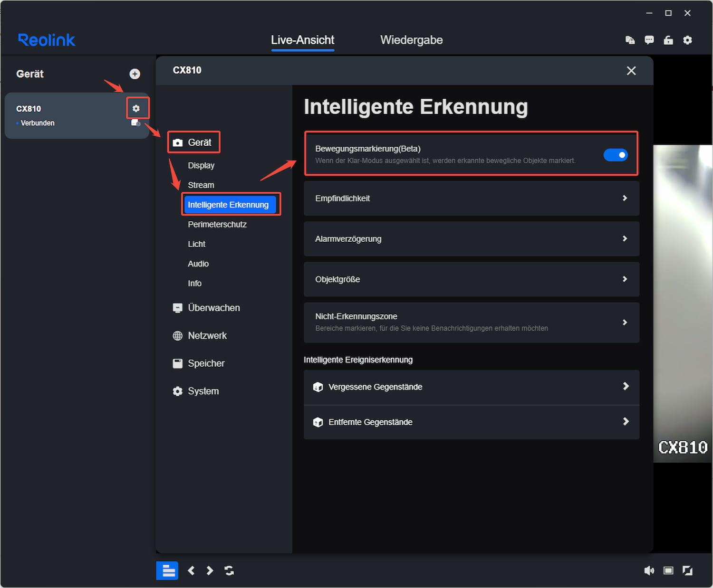The width and height of the screenshot is (713, 588).
Task: Select Gerät category in settings sidebar
Action: (193, 142)
